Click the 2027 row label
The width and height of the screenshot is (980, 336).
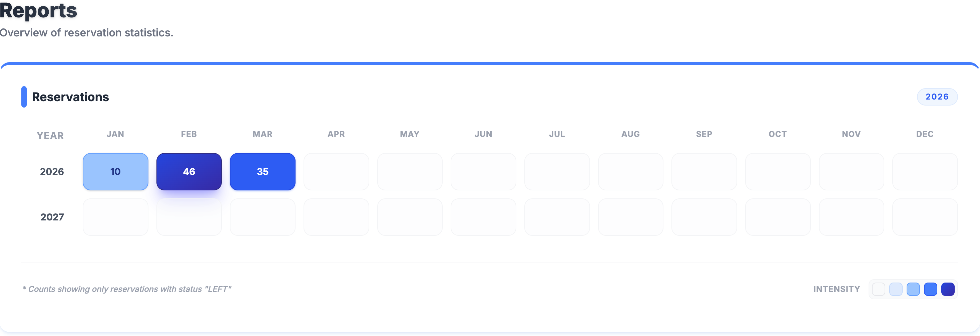[x=52, y=217]
